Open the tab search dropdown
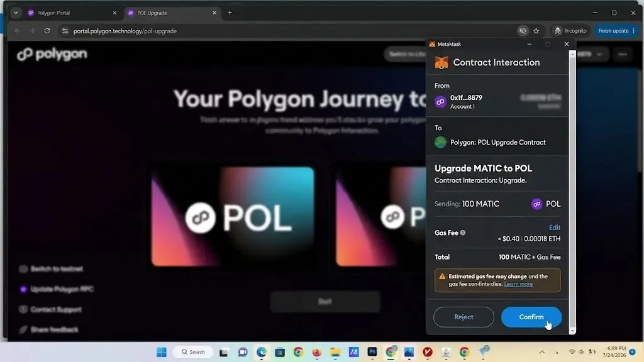 tap(16, 13)
